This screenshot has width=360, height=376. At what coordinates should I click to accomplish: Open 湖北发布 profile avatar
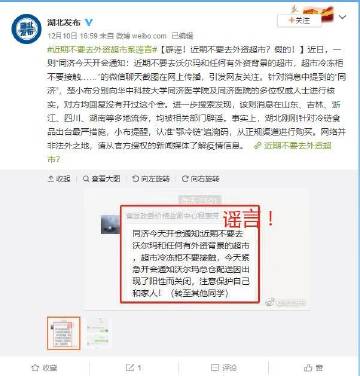point(26,29)
